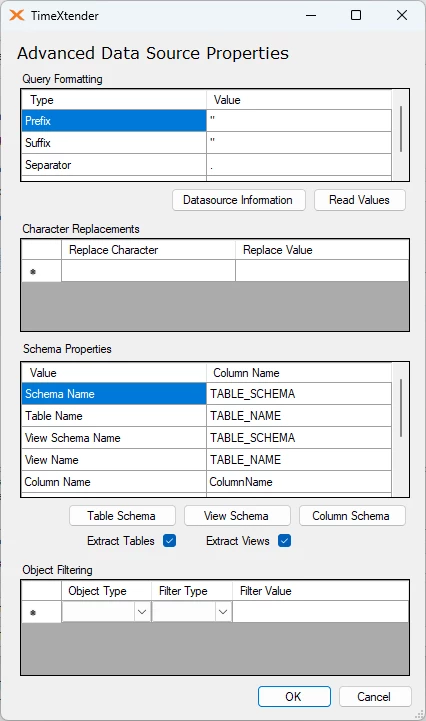Close the dialog with the X button
426x721 pixels.
[402, 15]
